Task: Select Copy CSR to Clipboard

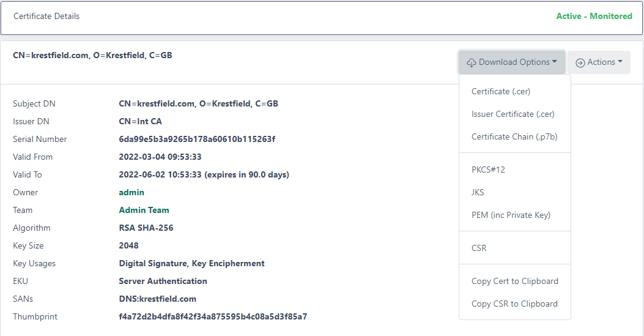Action: tap(514, 304)
